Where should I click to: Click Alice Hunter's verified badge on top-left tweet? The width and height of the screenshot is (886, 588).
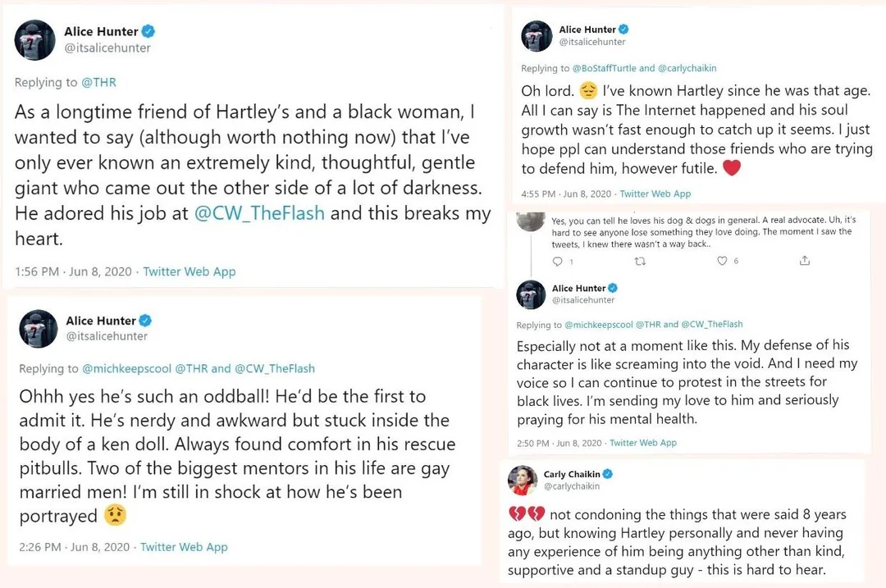[x=147, y=31]
